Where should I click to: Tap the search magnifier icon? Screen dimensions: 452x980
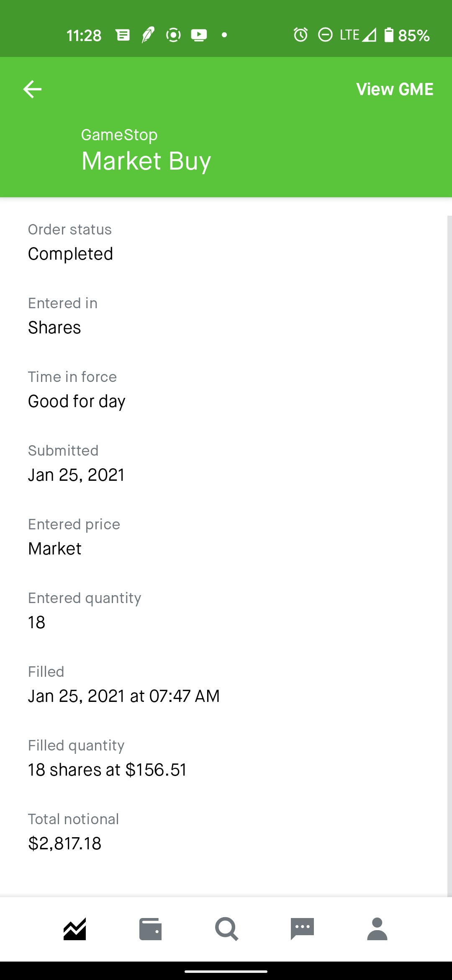pyautogui.click(x=226, y=929)
